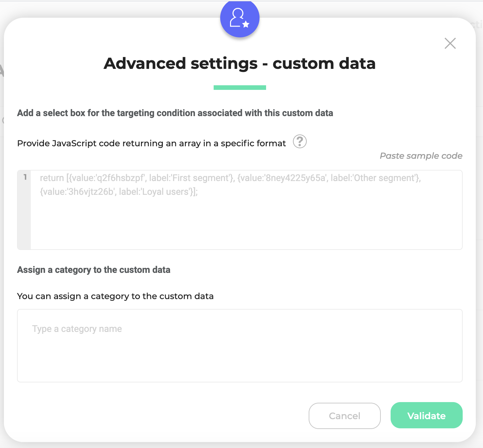Image resolution: width=483 pixels, height=448 pixels.
Task: Click the Paste sample code link
Action: click(421, 156)
